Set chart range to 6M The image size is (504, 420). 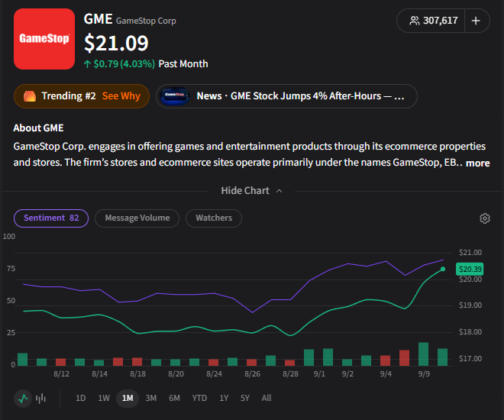pyautogui.click(x=175, y=399)
